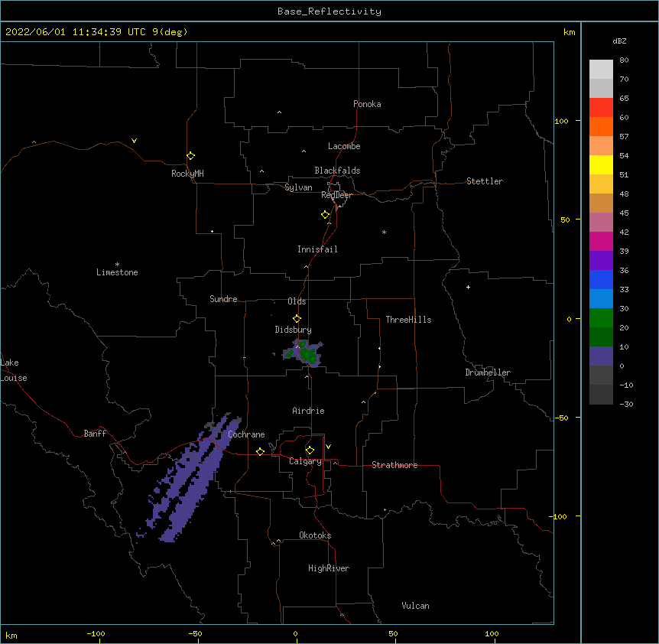
Task: Pick the purple swatch between 39 and 36 dBZ
Action: (601, 261)
